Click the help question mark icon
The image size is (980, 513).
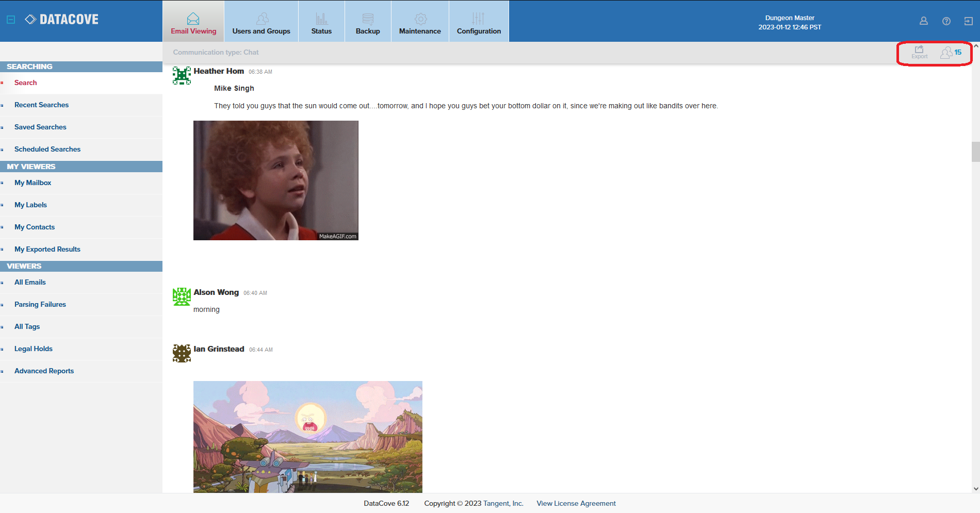coord(946,21)
